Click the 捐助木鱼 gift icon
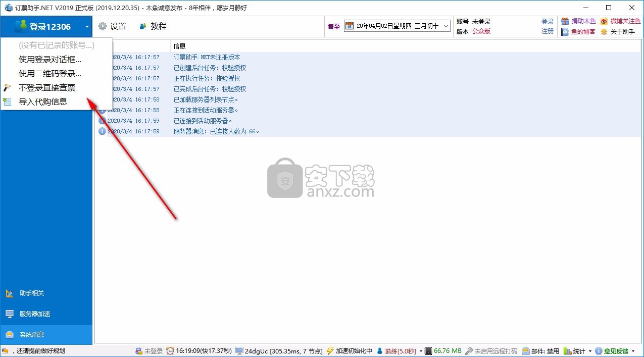644x357 pixels. point(565,21)
